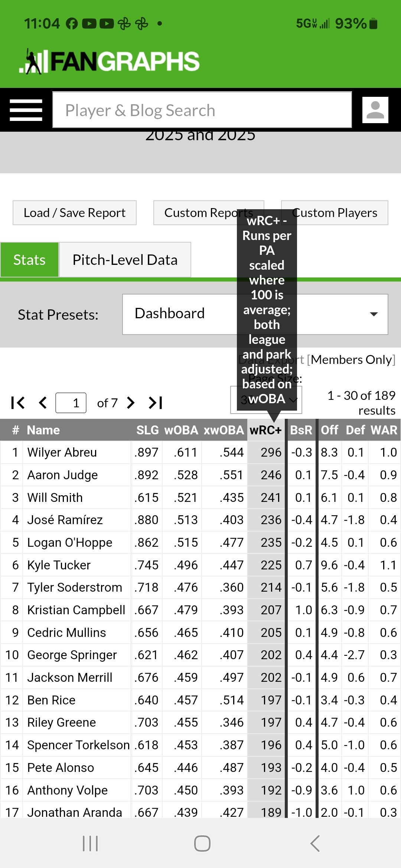This screenshot has width=401, height=868.
Task: Focus the Player & Blog Search field
Action: 202,110
